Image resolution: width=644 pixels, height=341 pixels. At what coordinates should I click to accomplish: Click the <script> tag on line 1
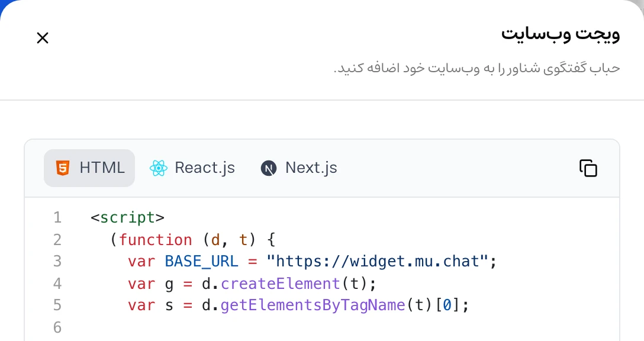pos(127,217)
